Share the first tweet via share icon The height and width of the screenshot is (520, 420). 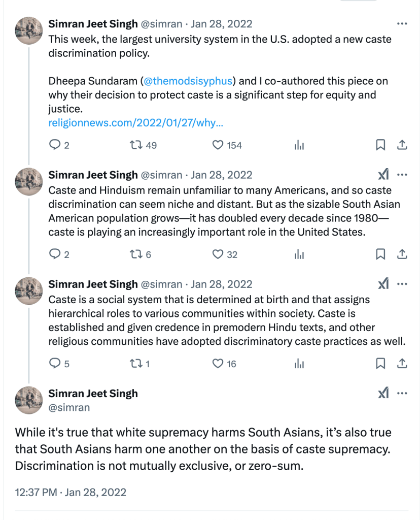pos(402,145)
